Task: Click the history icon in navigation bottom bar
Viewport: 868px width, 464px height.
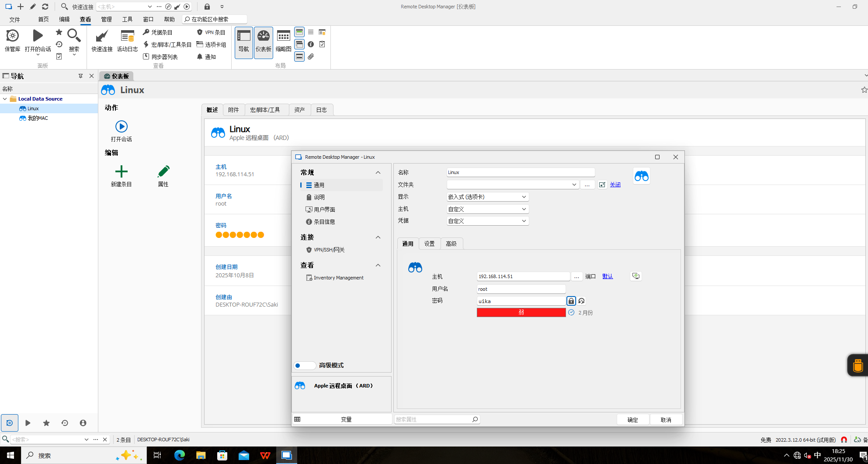Action: (x=65, y=423)
